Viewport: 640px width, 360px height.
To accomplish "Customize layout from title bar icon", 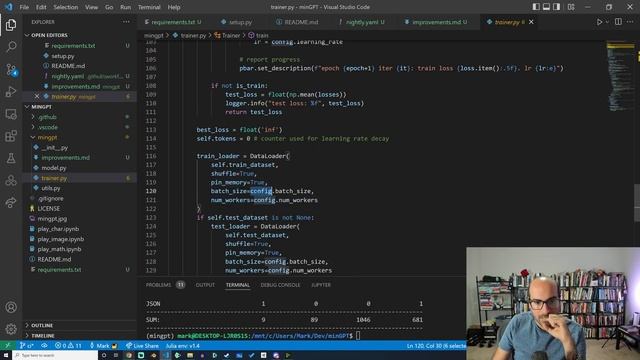I will (571, 7).
